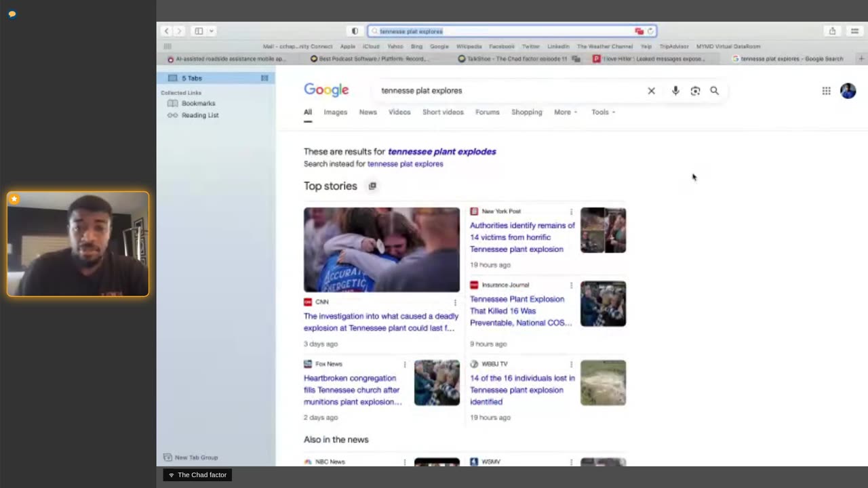
Task: Open WBBJ TV individuals identified story
Action: pos(522,390)
